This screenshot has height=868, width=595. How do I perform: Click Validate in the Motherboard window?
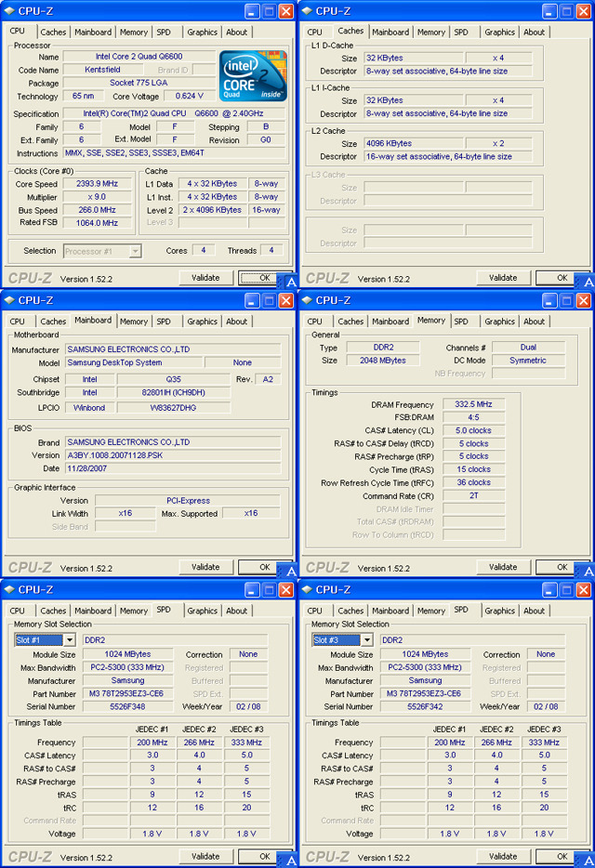[x=205, y=567]
